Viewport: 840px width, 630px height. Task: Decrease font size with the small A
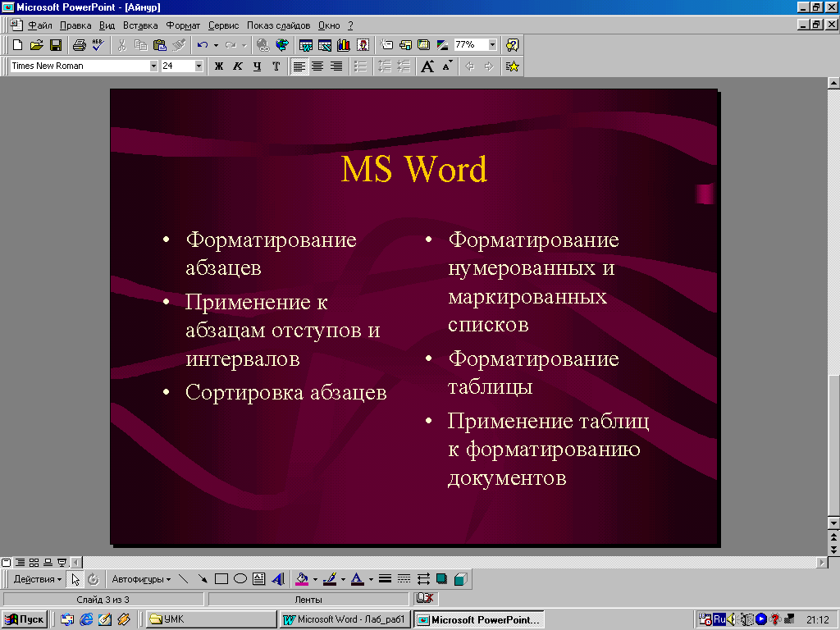[x=447, y=66]
